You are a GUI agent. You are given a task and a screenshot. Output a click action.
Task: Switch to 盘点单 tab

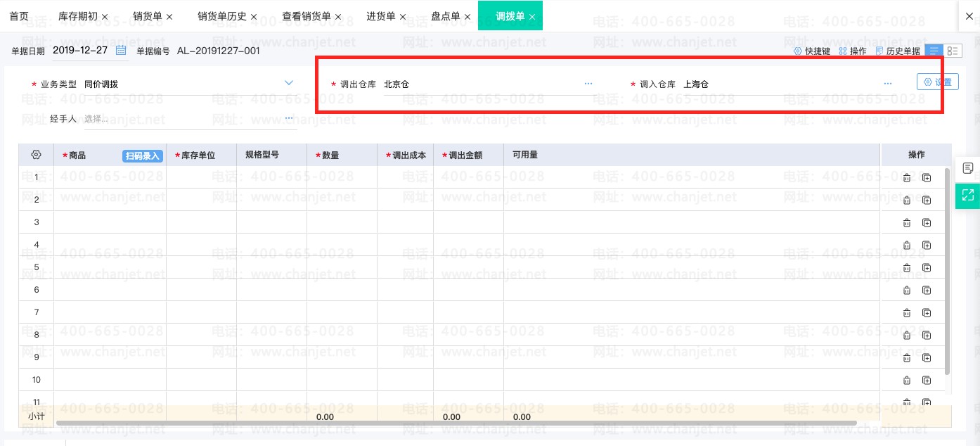click(x=446, y=15)
